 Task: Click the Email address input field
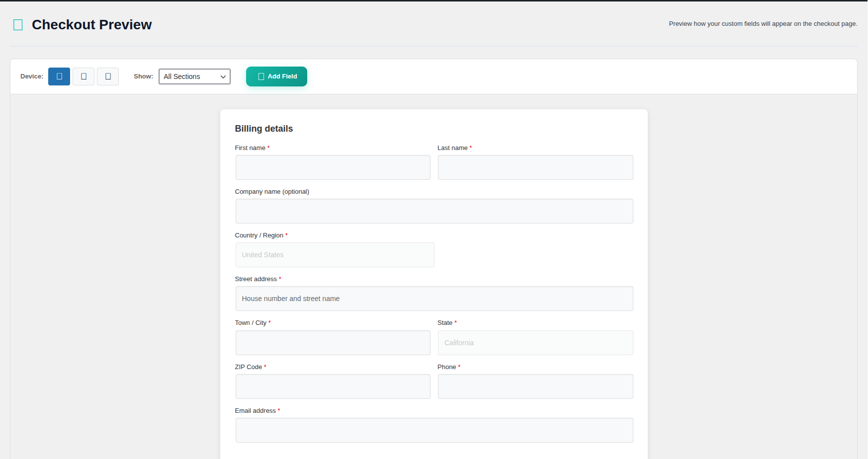pos(434,430)
